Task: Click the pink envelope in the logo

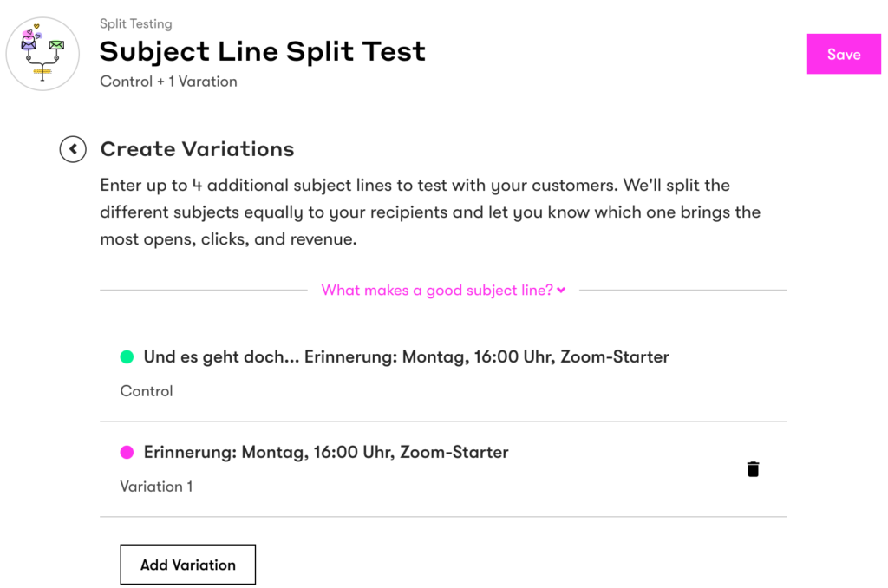Action: 29,42
